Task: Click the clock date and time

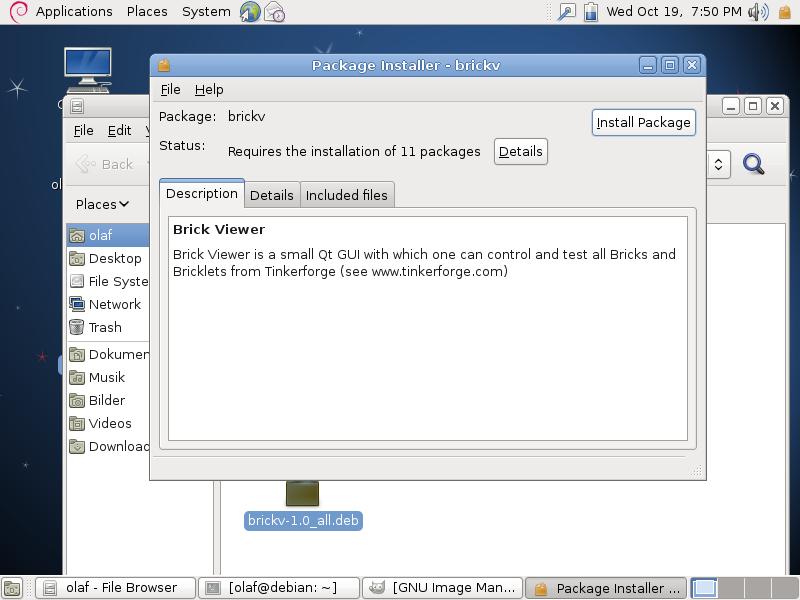Action: tap(674, 11)
